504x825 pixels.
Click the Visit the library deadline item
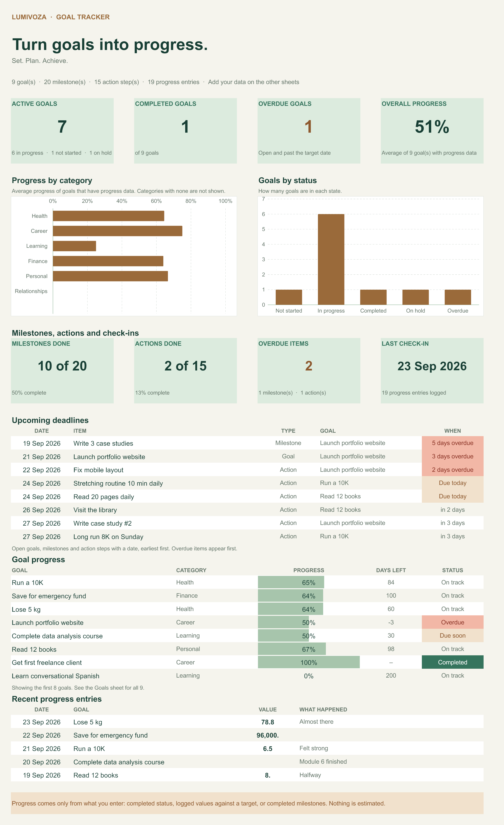tap(95, 510)
